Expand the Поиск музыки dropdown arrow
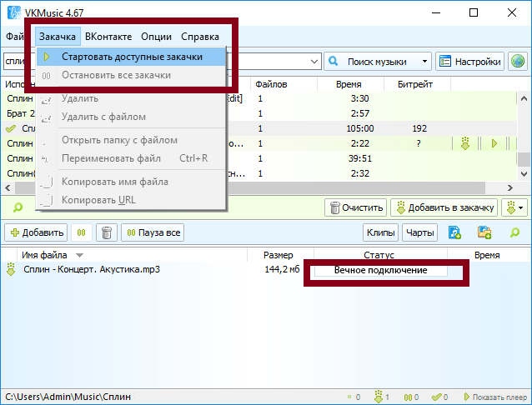 point(424,62)
